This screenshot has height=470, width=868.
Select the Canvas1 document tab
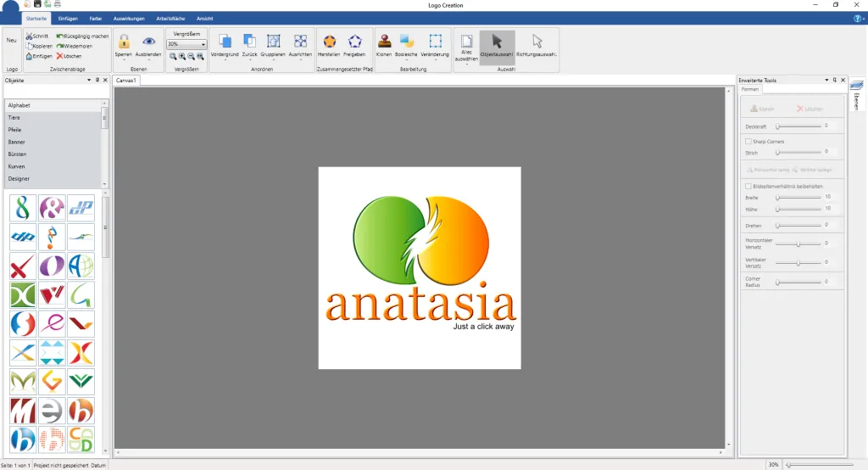[x=126, y=81]
